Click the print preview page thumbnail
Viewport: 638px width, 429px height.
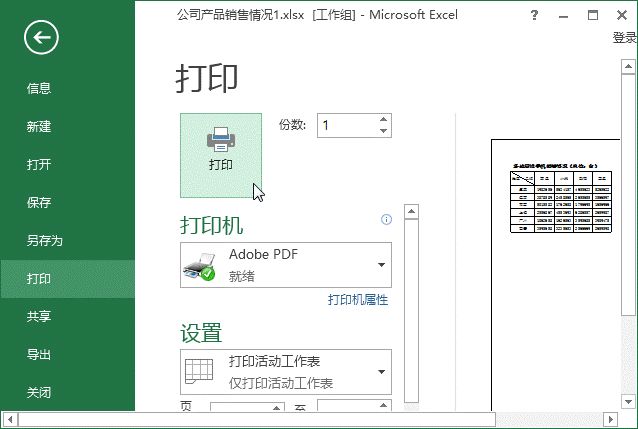tap(556, 275)
